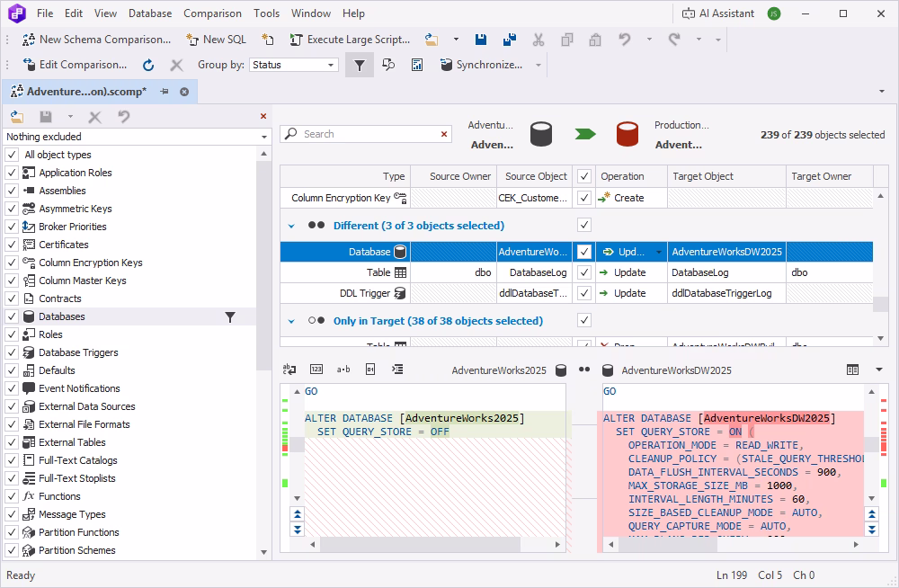Image resolution: width=899 pixels, height=588 pixels.
Task: Toggle the header select-all checkbox in grid
Action: tap(584, 176)
